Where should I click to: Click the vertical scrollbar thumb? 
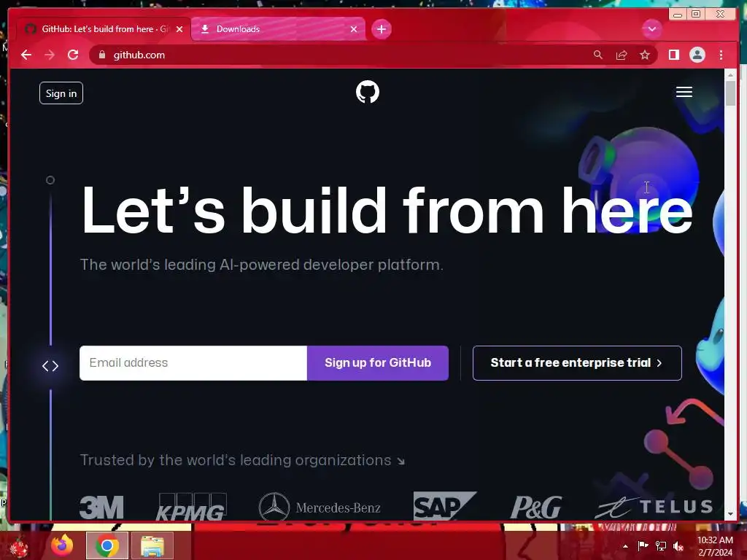pos(730,93)
